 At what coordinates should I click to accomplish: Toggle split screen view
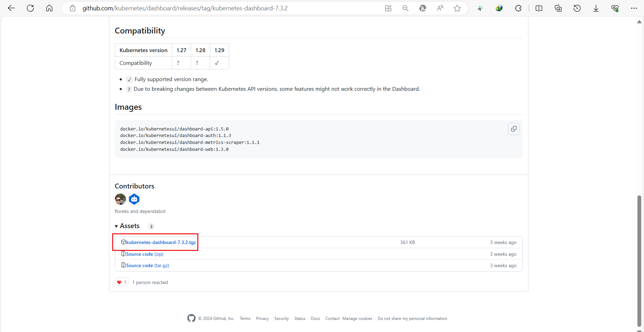(539, 8)
